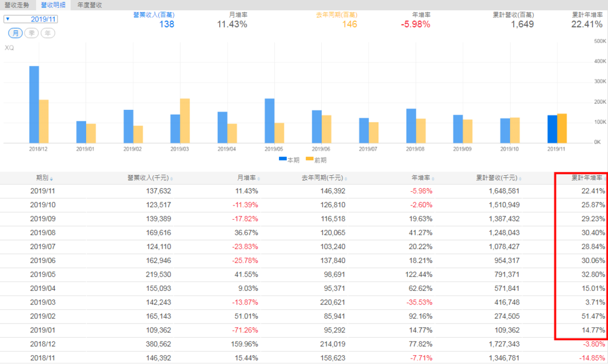Select the 2019/04 table row label

coord(43,289)
